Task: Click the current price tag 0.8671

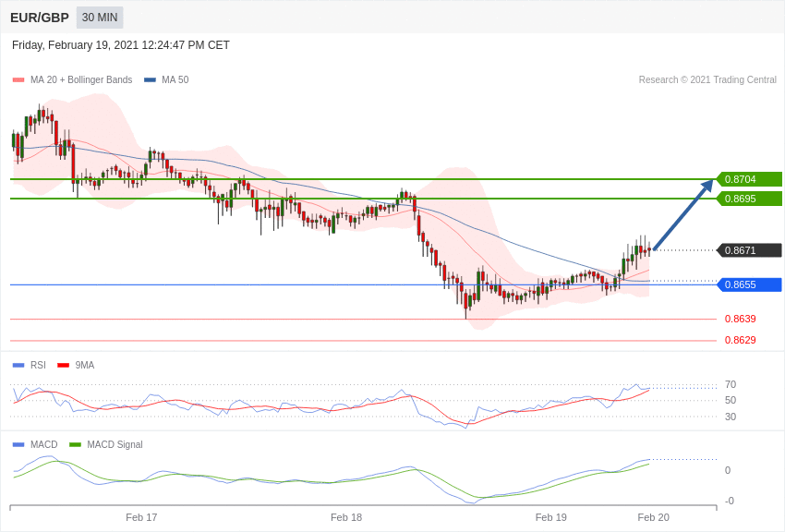Action: pyautogui.click(x=750, y=250)
